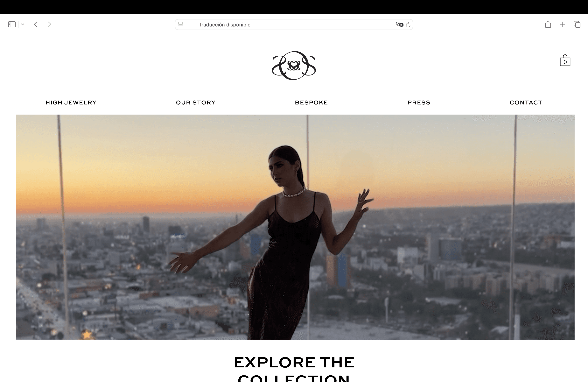Click the Explore The Collection heading
The image size is (588, 382).
pos(294,369)
